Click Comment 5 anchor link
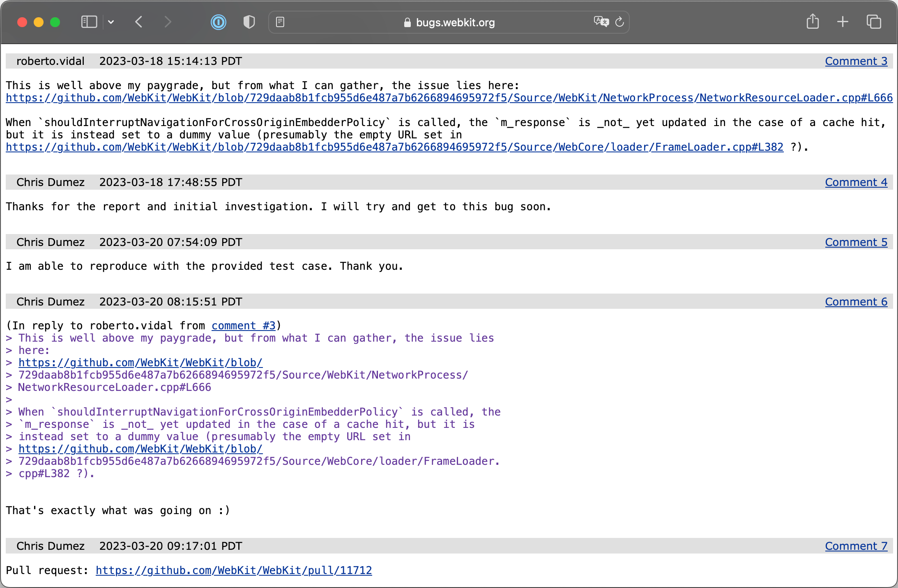Viewport: 898px width, 588px height. [x=856, y=241]
